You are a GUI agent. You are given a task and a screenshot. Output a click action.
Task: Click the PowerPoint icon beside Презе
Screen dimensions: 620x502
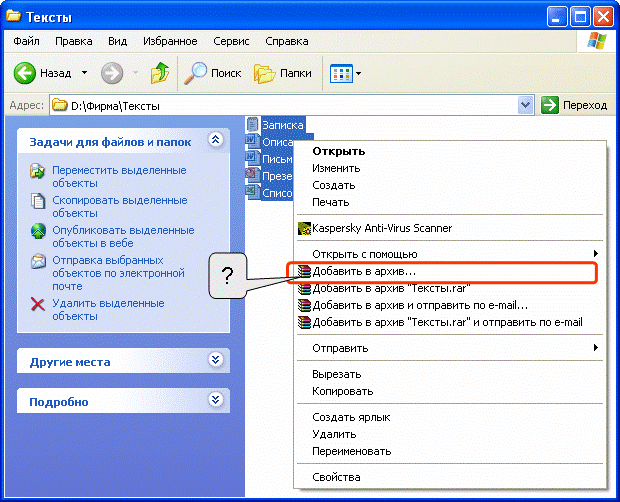(251, 174)
